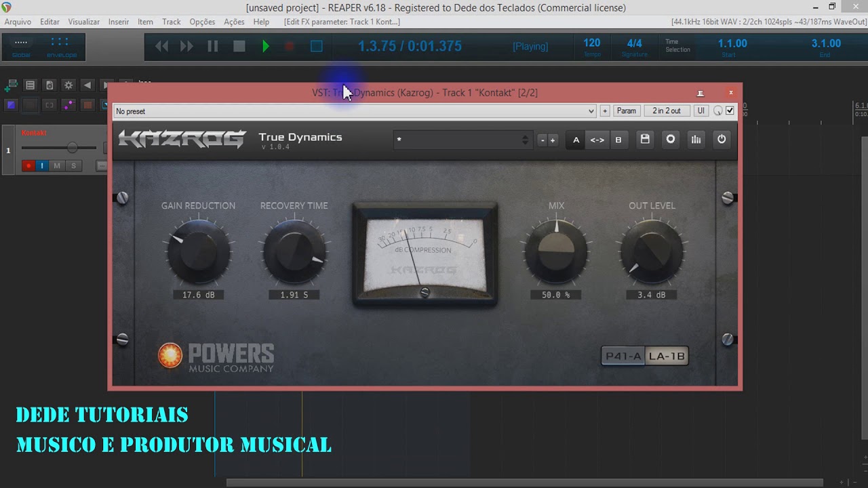Toggle input monitoring on Kontakt track
868x488 pixels.
click(42, 165)
